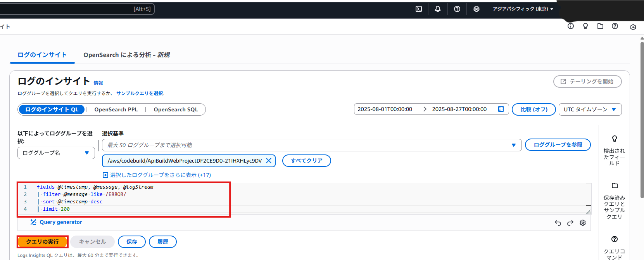Select the Logs Insights QL language option

tap(52, 109)
